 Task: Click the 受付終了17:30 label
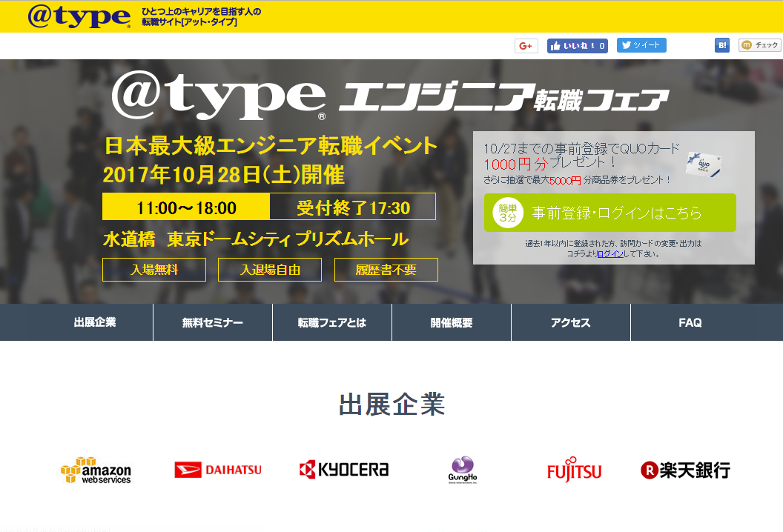point(353,207)
